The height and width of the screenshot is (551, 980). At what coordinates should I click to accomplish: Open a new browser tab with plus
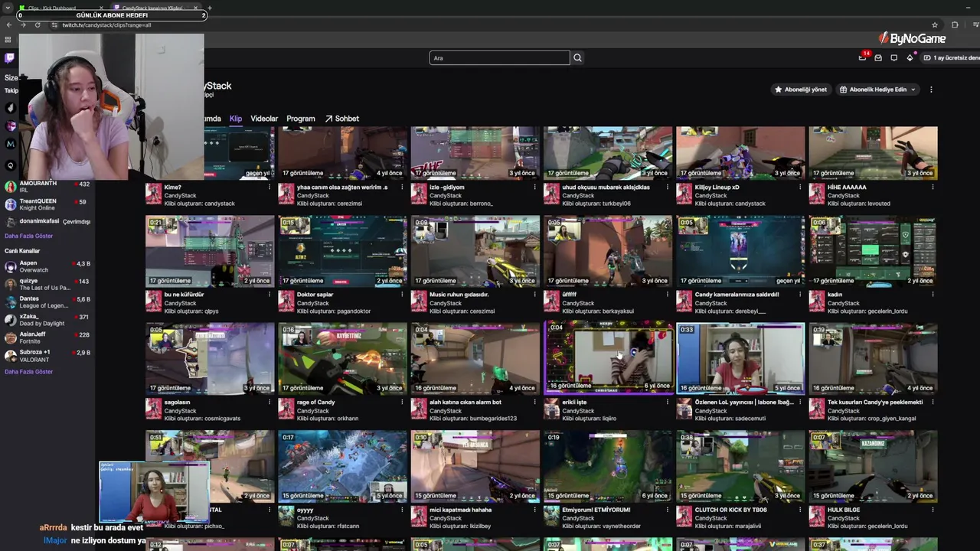pos(209,8)
